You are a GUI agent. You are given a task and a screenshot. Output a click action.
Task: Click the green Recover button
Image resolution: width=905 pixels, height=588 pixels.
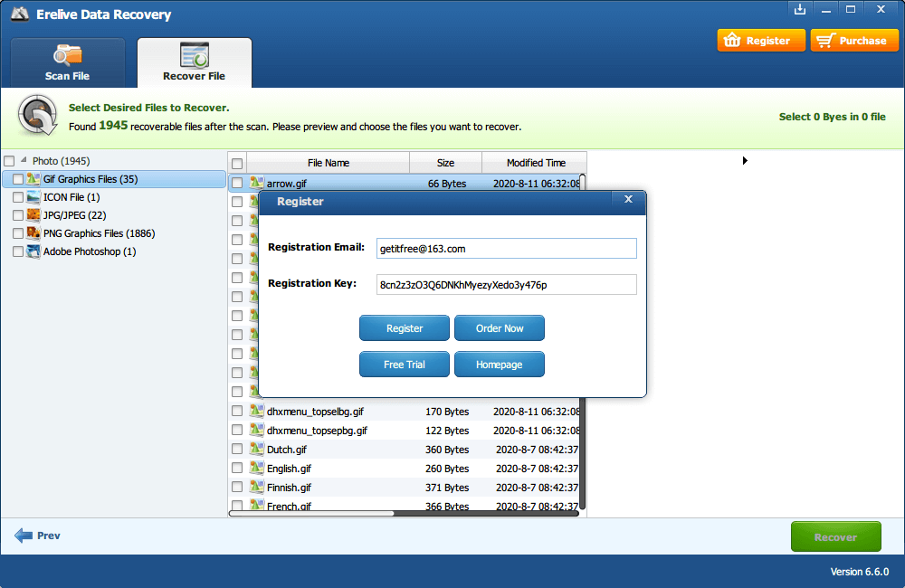coord(835,536)
